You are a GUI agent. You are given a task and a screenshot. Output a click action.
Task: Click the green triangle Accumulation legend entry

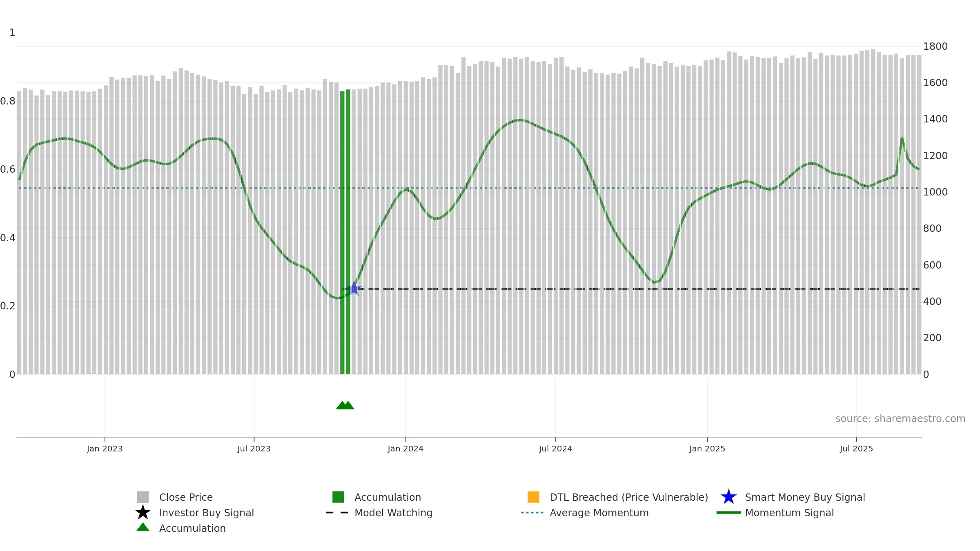coord(181,528)
